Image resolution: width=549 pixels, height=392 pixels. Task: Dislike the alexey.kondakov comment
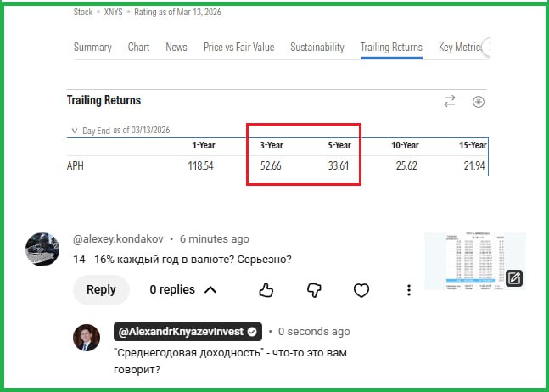[x=314, y=290]
